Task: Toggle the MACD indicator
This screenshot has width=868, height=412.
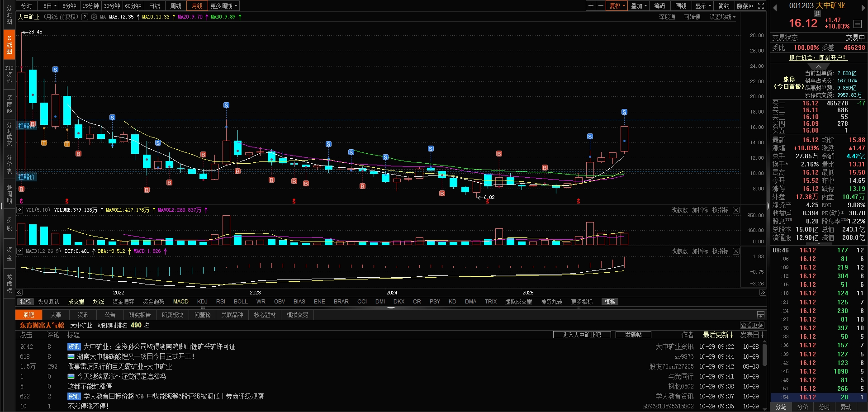Action: click(181, 302)
